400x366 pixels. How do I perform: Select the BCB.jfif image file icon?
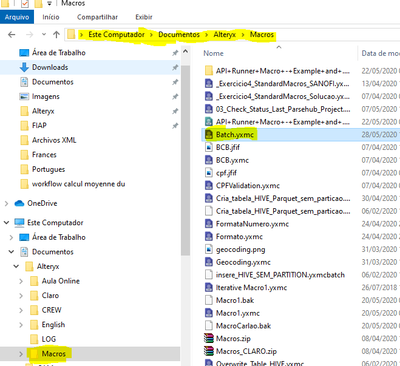point(209,147)
